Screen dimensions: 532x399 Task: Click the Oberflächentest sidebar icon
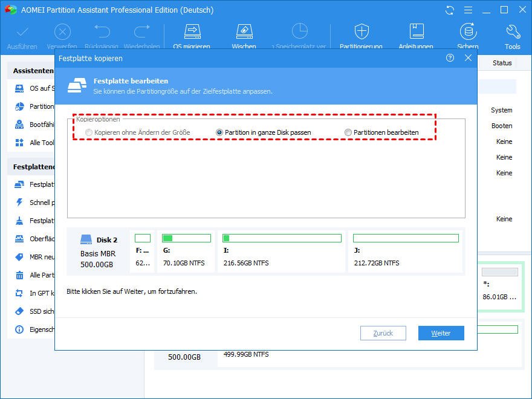19,239
